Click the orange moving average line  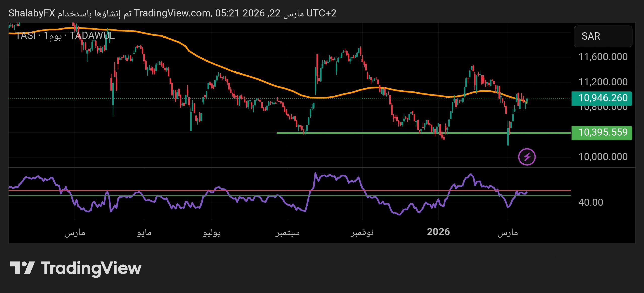pos(252,77)
